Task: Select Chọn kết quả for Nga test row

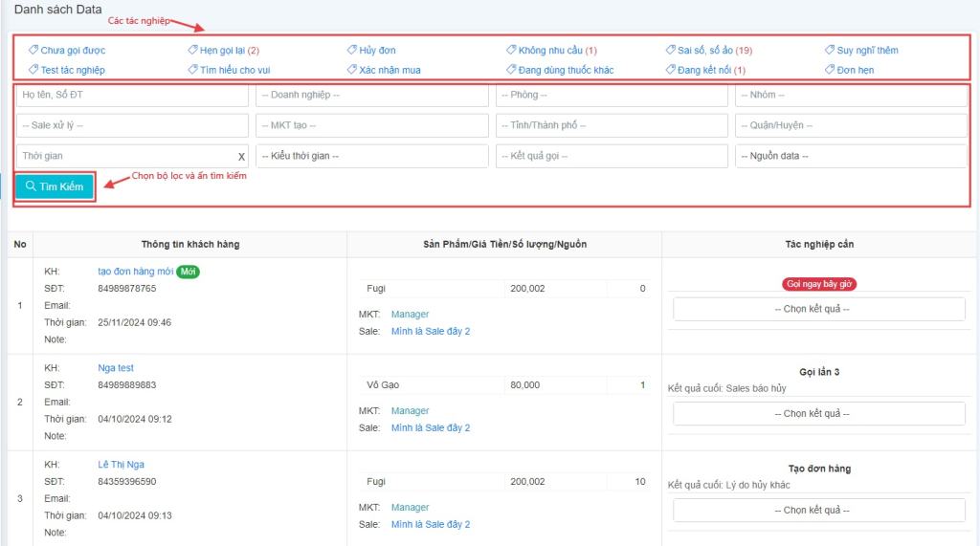Action: pos(818,413)
